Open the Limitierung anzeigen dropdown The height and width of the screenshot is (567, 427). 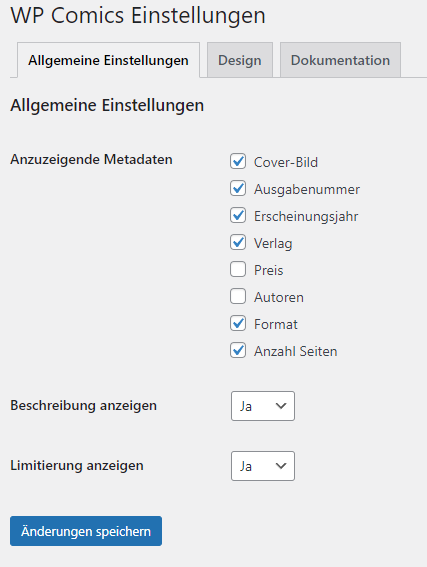click(263, 466)
